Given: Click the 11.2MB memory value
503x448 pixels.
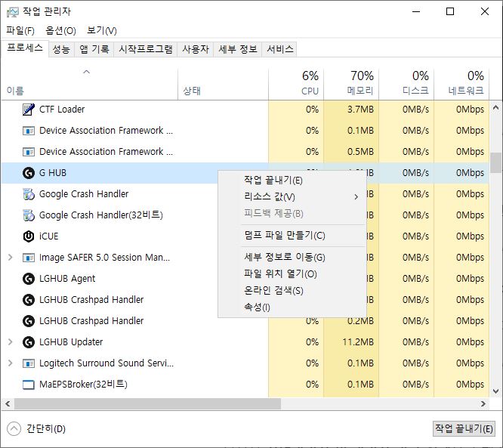Looking at the screenshot, I should coord(358,342).
